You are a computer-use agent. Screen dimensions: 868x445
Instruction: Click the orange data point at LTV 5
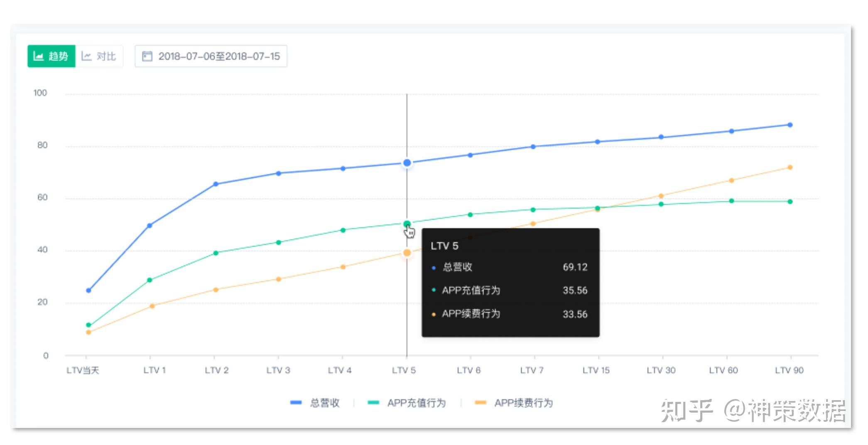pos(407,253)
